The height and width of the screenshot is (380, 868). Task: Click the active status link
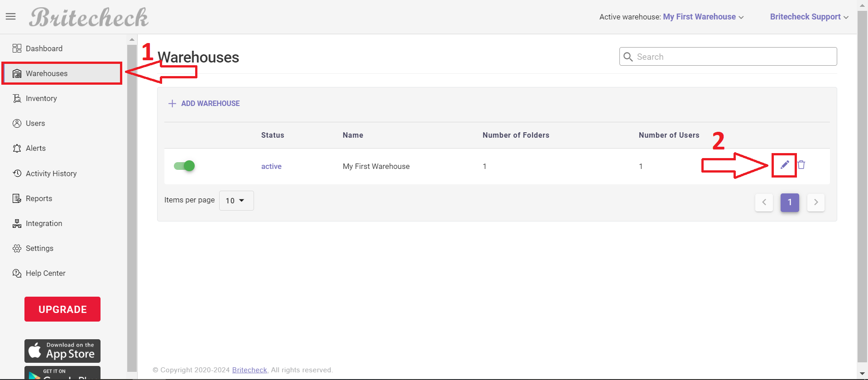point(271,166)
